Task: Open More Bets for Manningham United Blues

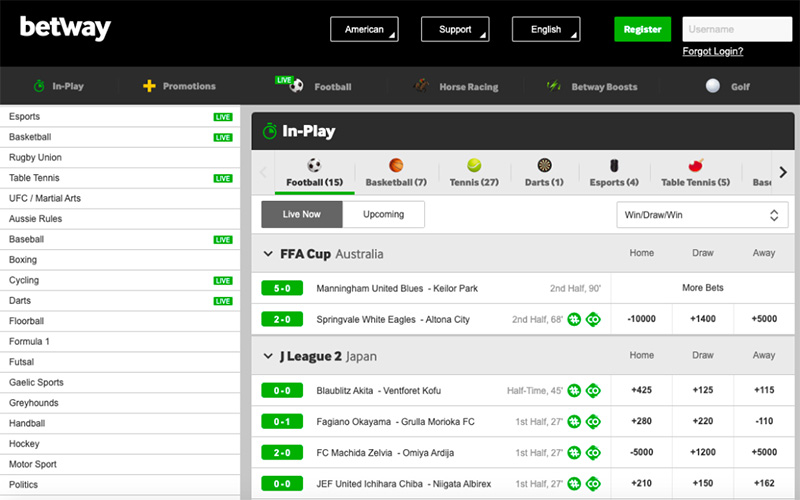Action: pos(703,288)
